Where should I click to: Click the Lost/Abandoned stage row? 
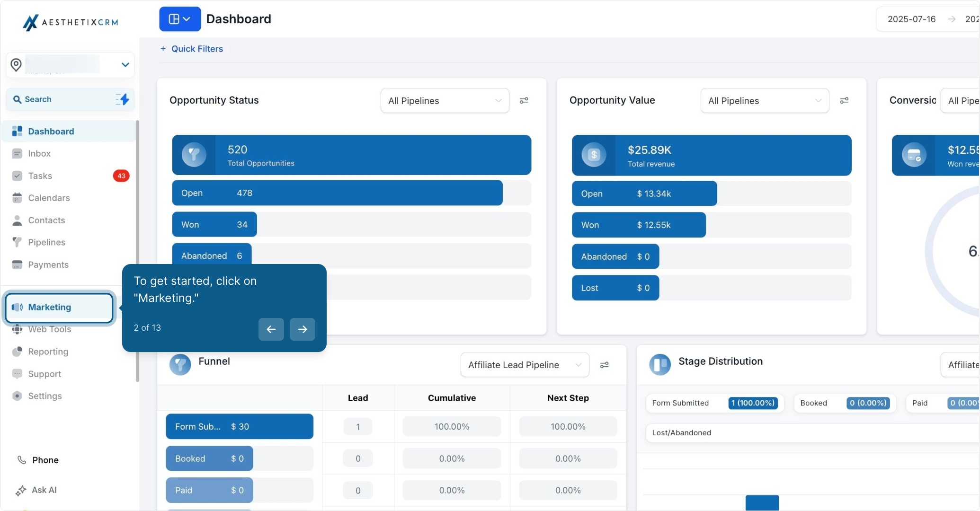click(x=812, y=433)
